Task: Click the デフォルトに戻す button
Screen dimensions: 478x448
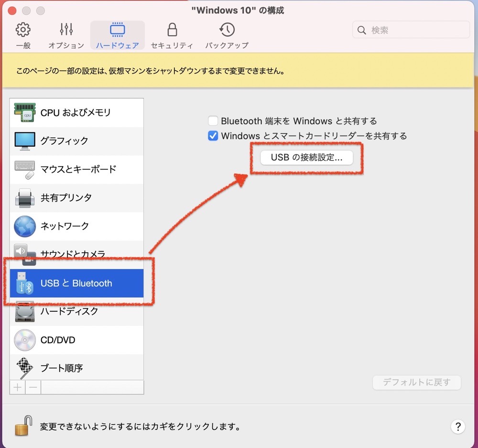Action: point(417,382)
